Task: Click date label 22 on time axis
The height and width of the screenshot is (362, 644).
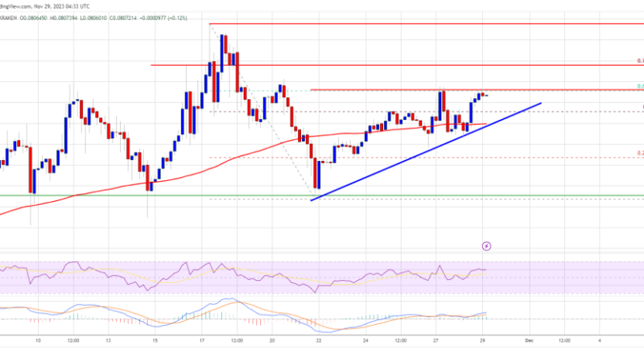Action: click(319, 340)
